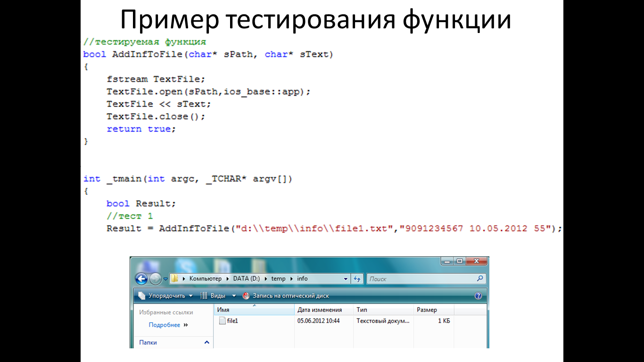The height and width of the screenshot is (362, 644).
Task: Click the line fstream TextFile;
Action: click(x=156, y=79)
